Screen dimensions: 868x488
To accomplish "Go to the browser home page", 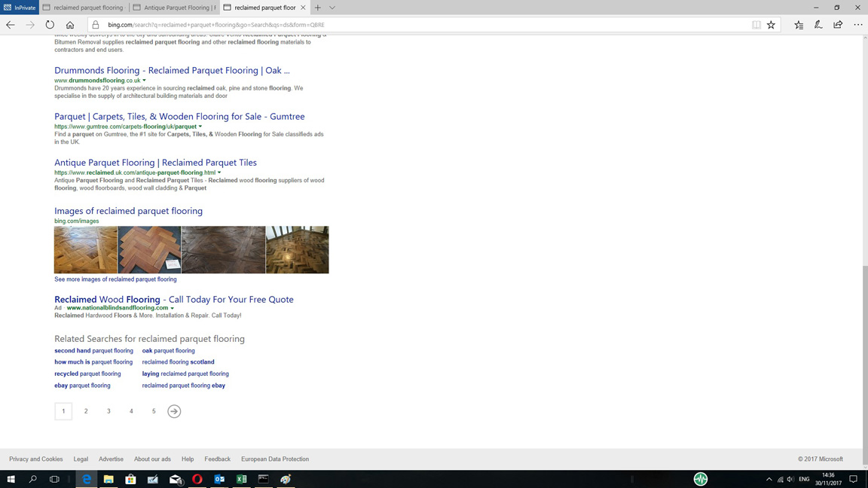I will [70, 25].
